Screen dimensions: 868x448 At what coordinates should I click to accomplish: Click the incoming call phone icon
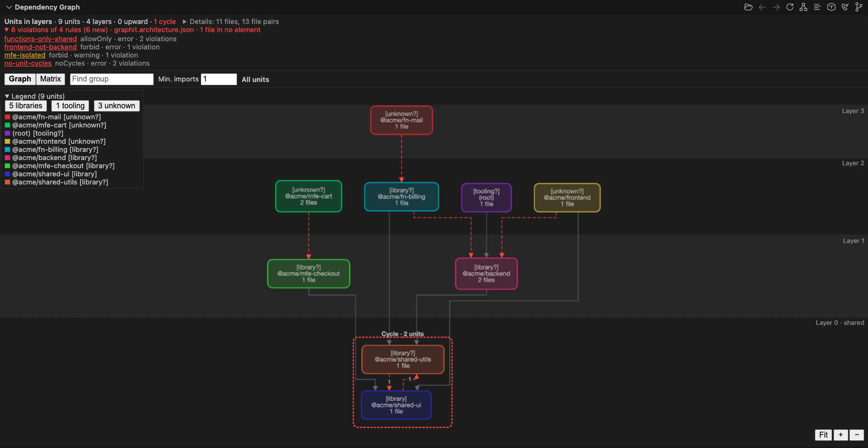(x=845, y=7)
